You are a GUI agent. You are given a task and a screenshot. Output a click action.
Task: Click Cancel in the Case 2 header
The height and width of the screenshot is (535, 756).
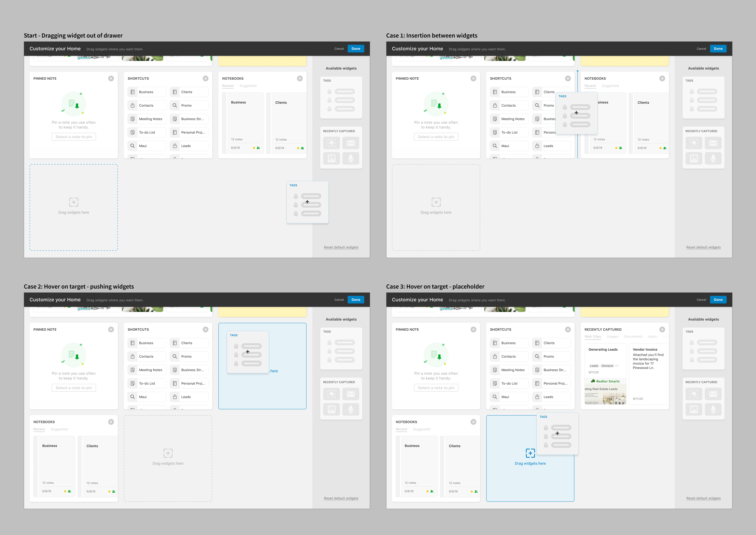(339, 300)
